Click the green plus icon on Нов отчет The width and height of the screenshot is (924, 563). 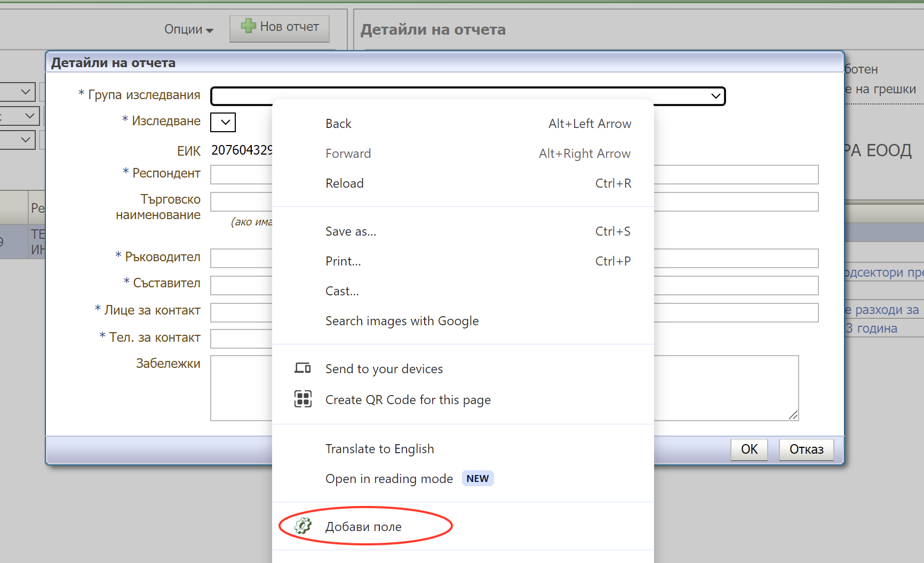[248, 26]
